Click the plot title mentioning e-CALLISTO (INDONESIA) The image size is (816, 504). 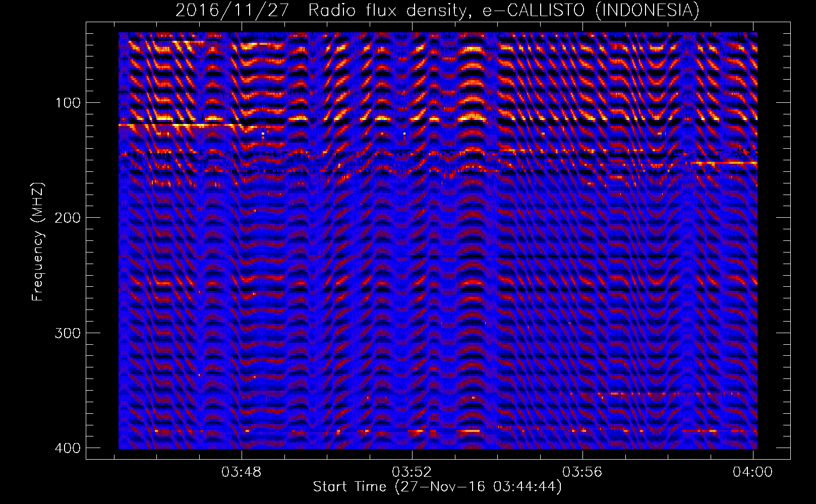[437, 10]
